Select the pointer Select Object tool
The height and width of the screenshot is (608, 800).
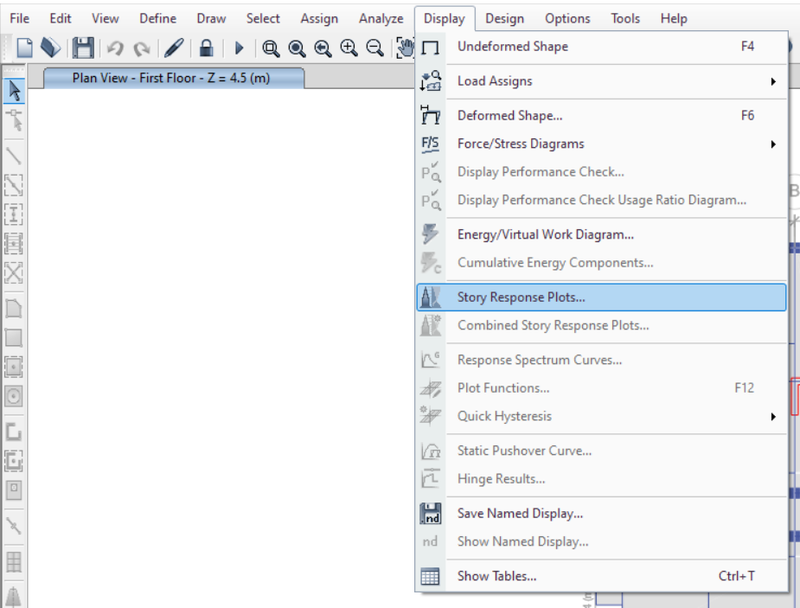pyautogui.click(x=14, y=91)
